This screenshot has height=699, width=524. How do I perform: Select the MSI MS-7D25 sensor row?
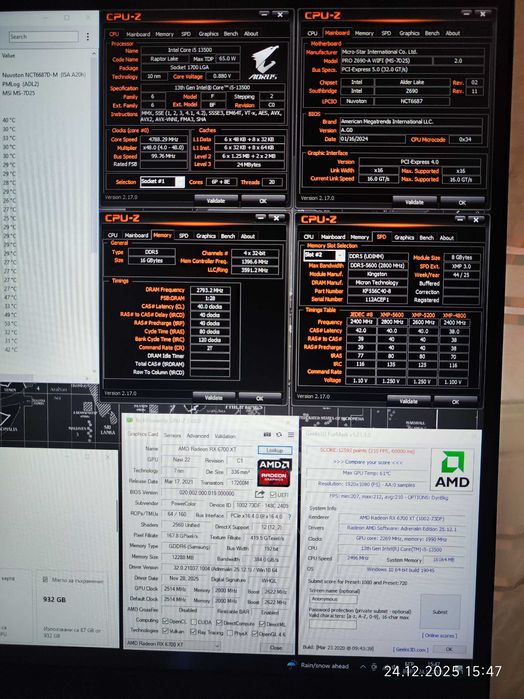pos(18,93)
